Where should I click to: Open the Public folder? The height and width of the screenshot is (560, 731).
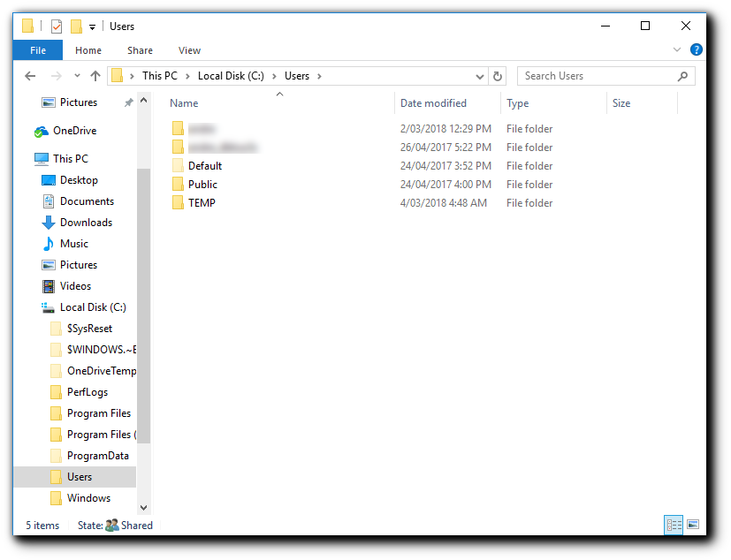pyautogui.click(x=202, y=184)
